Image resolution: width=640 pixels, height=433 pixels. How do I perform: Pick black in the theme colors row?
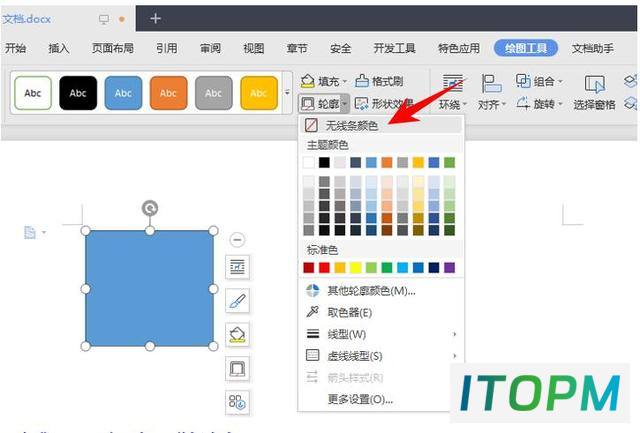[324, 162]
